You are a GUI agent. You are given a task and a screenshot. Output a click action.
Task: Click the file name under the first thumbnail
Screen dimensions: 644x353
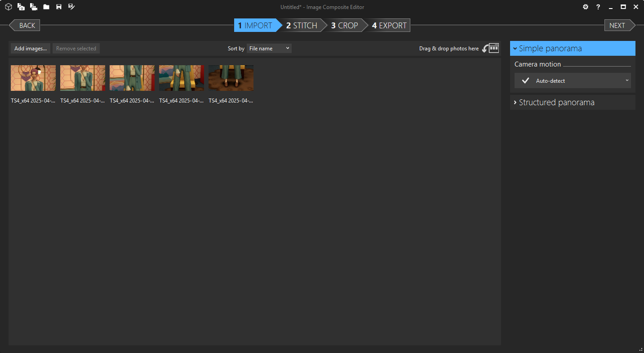[33, 101]
